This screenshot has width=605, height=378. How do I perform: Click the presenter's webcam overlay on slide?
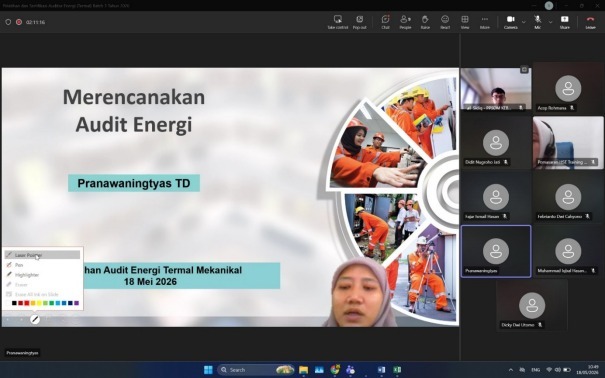click(x=360, y=292)
